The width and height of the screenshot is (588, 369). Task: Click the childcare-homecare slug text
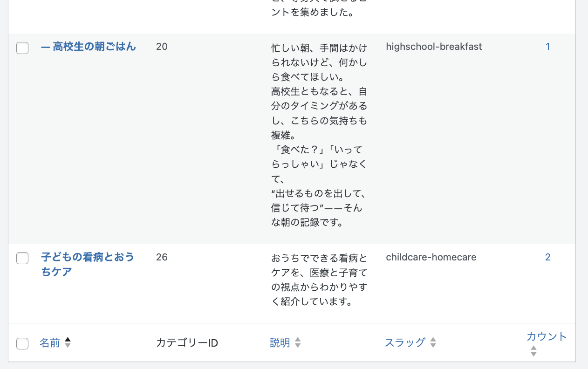click(x=431, y=257)
